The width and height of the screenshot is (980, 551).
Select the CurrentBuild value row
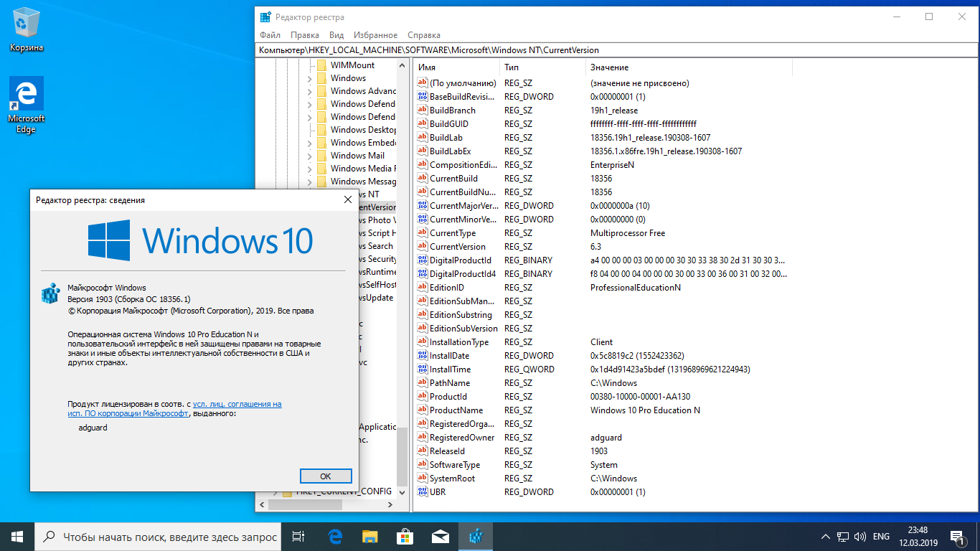pos(601,179)
